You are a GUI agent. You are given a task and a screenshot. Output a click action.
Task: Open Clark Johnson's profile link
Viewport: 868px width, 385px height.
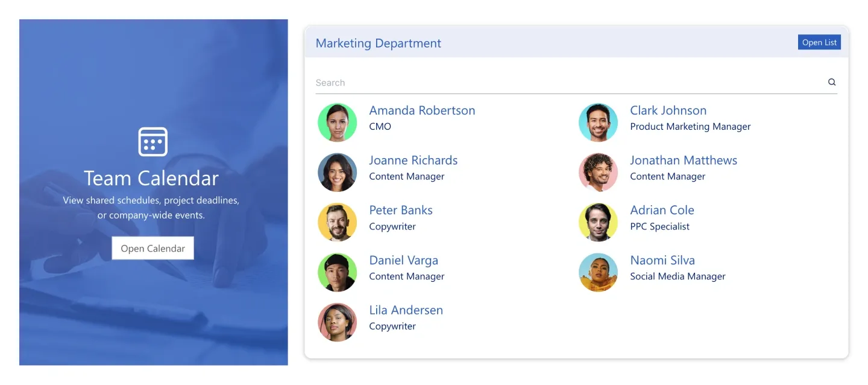click(x=668, y=110)
